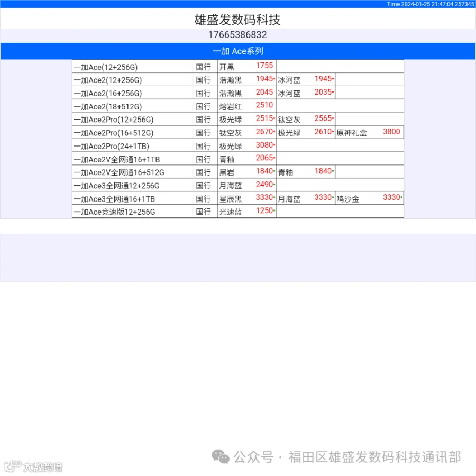Click 冰河蓝 price 1945
The width and height of the screenshot is (476, 476).
coord(323,79)
